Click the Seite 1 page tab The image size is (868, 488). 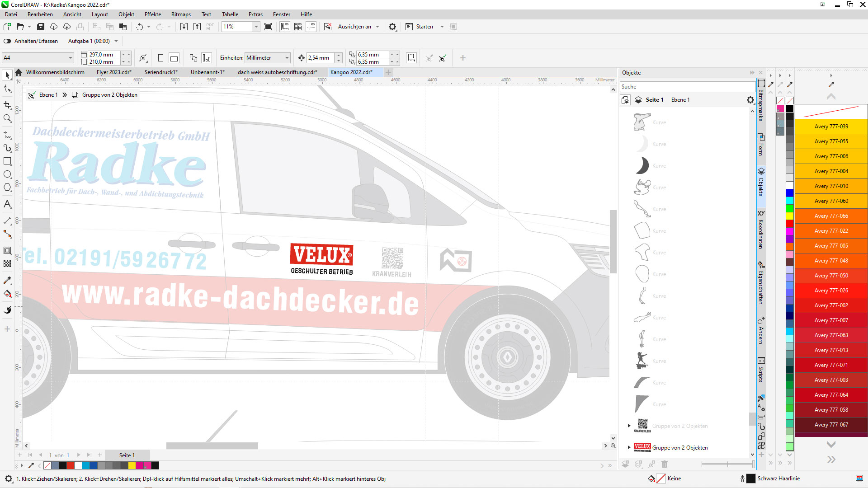coord(127,455)
